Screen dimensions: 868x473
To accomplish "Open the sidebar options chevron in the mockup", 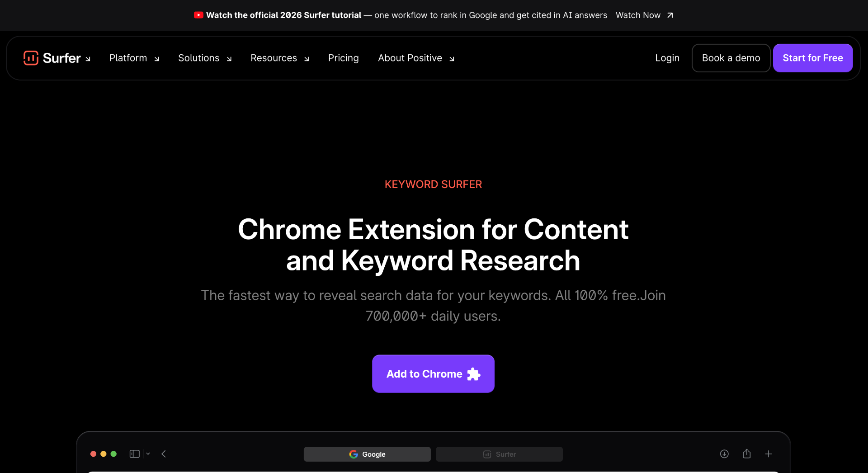I will coord(148,454).
